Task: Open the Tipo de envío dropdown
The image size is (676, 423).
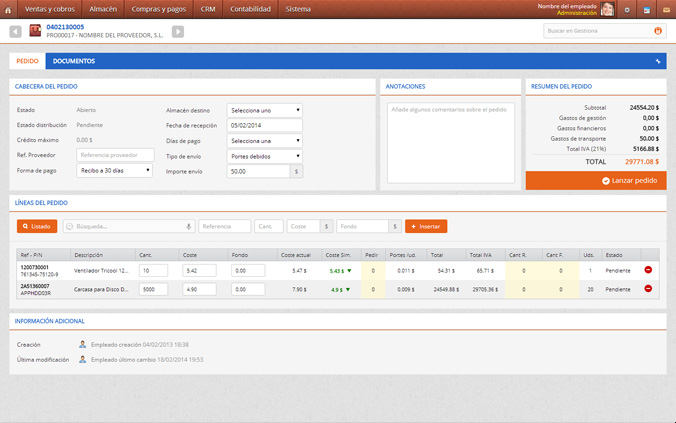Action: 264,156
